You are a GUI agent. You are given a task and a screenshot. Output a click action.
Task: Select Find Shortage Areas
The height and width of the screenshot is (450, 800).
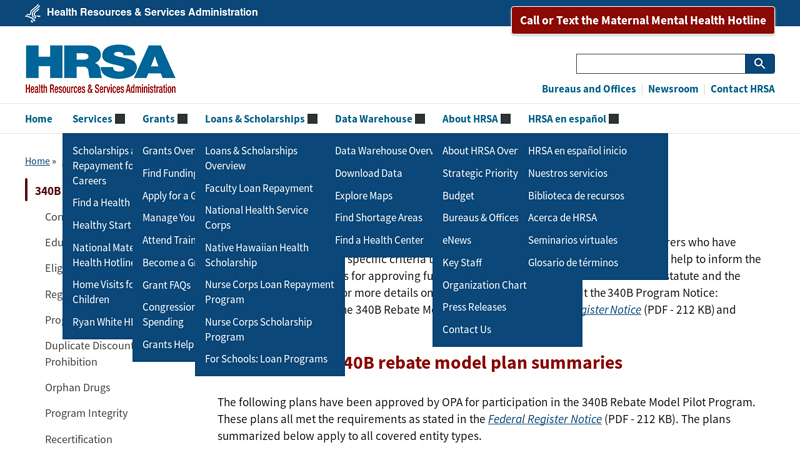(379, 218)
